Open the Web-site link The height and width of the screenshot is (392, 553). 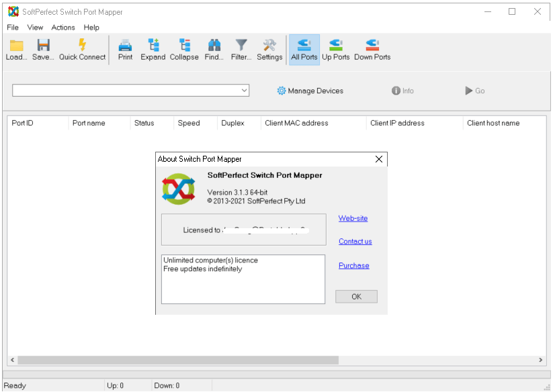click(353, 218)
